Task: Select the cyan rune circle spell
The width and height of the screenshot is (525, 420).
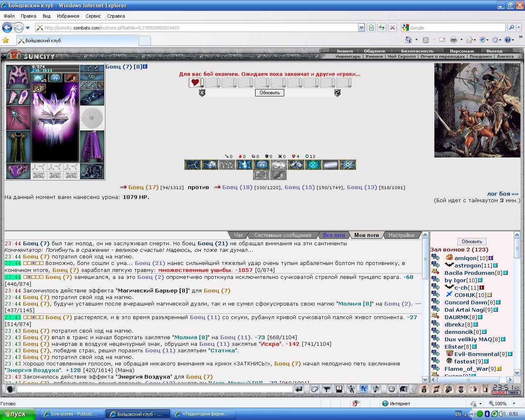Action: [313, 165]
